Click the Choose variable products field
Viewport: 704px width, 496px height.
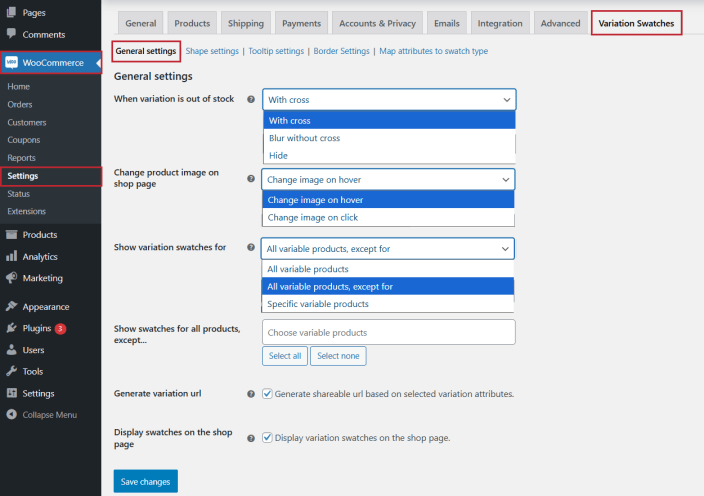click(389, 332)
